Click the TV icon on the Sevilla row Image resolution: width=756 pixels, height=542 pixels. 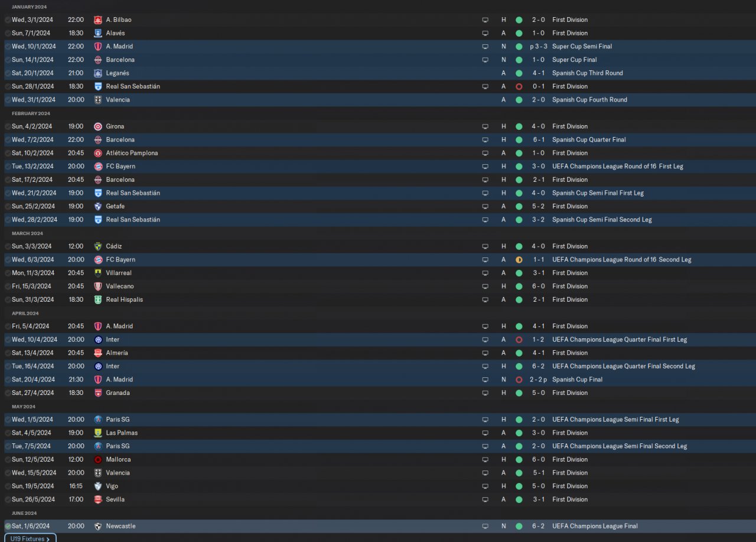(x=485, y=499)
